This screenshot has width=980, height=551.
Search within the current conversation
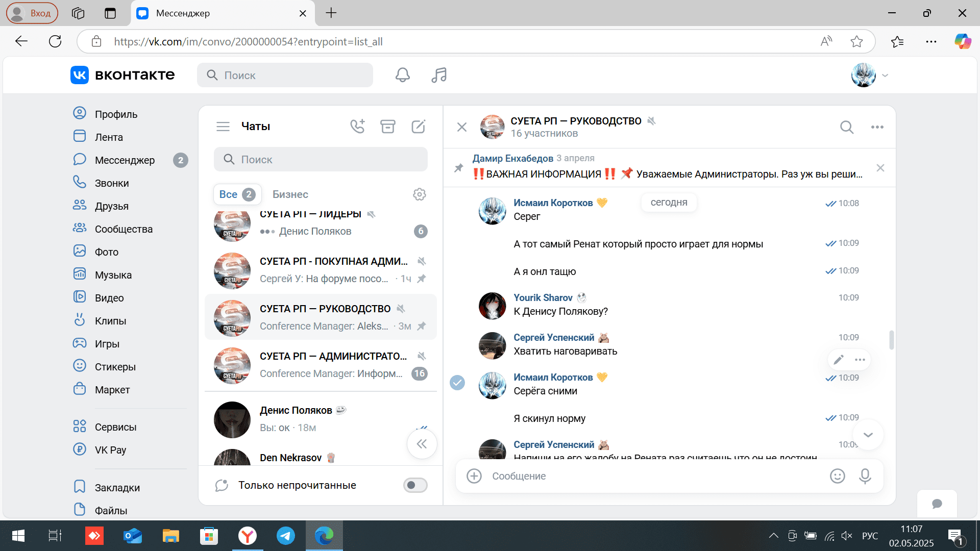point(847,127)
